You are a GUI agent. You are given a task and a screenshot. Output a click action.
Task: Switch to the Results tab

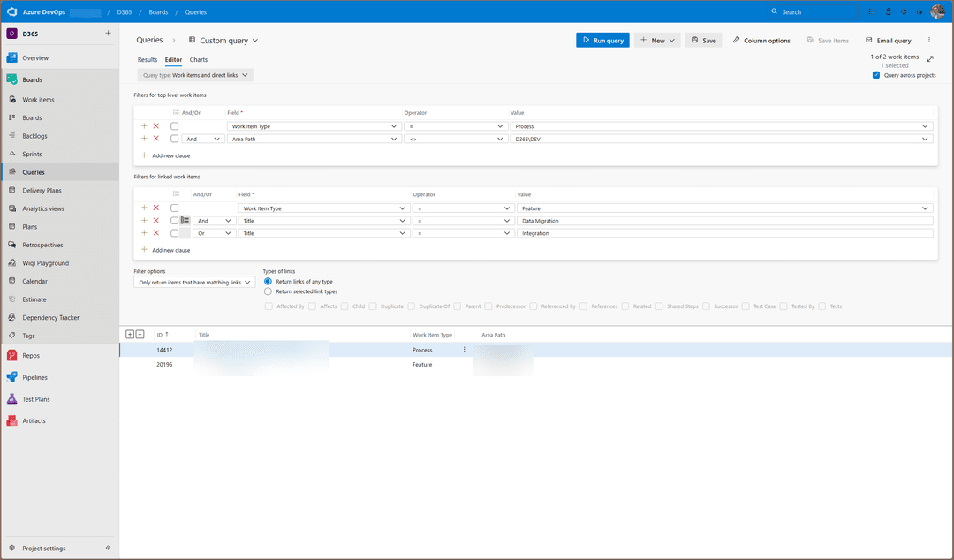click(x=148, y=60)
